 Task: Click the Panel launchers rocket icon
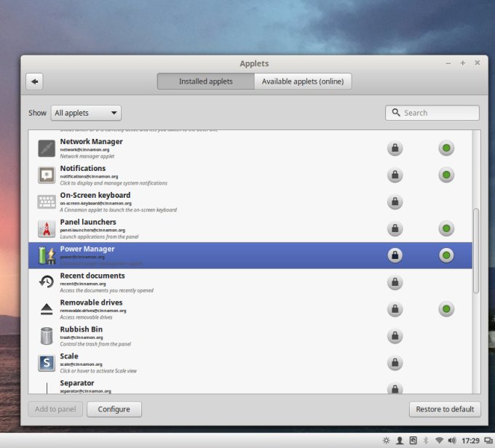coord(47,229)
